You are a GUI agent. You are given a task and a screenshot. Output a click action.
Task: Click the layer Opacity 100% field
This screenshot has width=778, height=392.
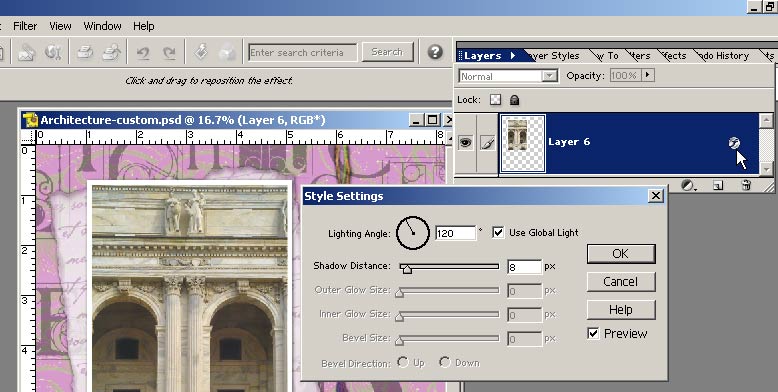point(625,75)
